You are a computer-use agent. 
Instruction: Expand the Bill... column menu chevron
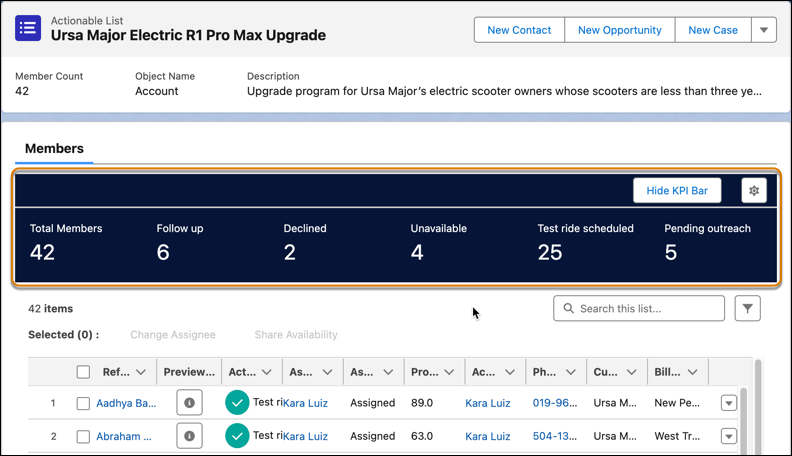pyautogui.click(x=692, y=372)
